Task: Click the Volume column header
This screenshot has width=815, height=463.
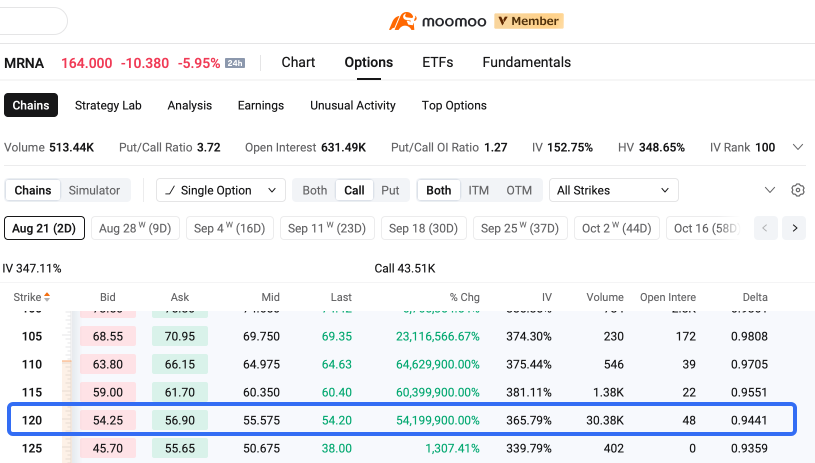Action: [605, 297]
